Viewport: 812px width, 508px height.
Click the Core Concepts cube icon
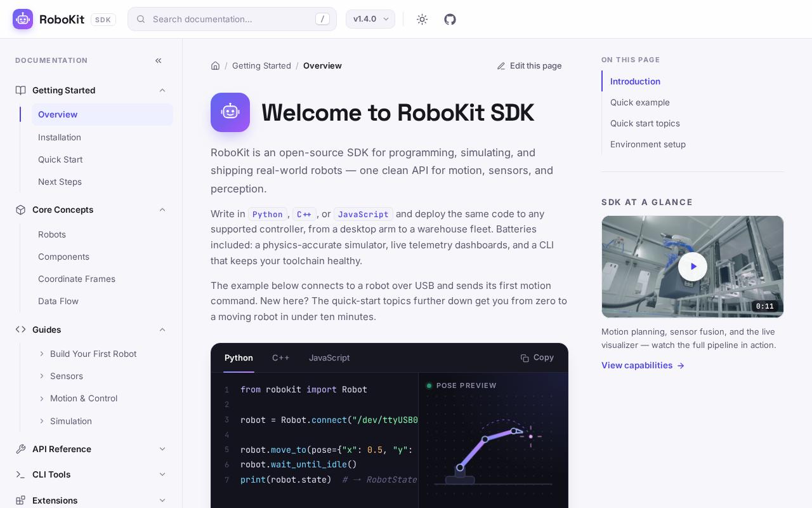[21, 210]
